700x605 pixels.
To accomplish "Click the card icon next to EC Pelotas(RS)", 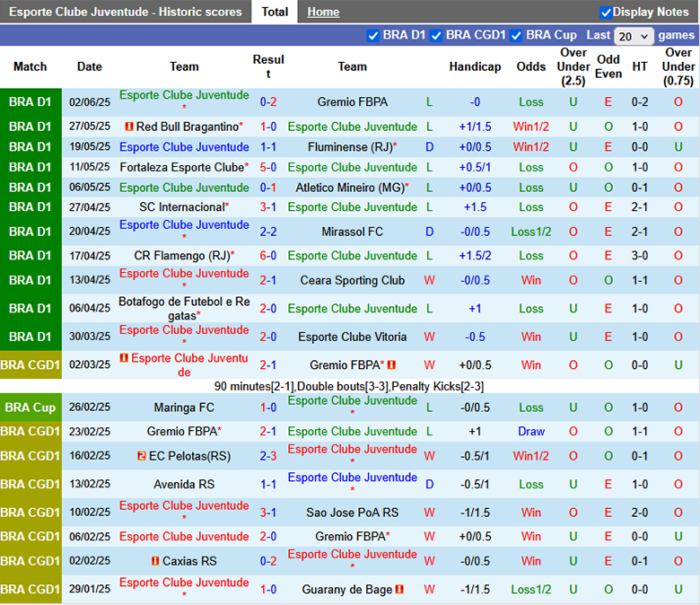I will [142, 456].
